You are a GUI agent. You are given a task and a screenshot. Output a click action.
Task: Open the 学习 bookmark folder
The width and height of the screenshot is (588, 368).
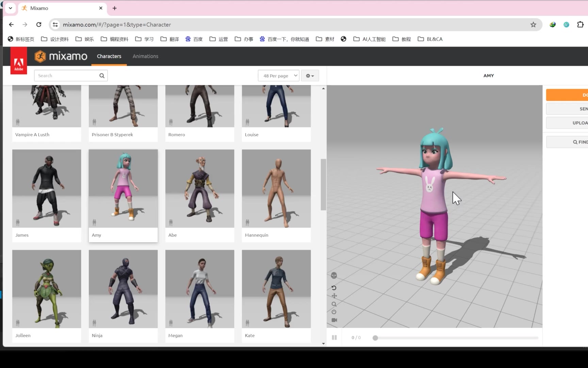[144, 39]
